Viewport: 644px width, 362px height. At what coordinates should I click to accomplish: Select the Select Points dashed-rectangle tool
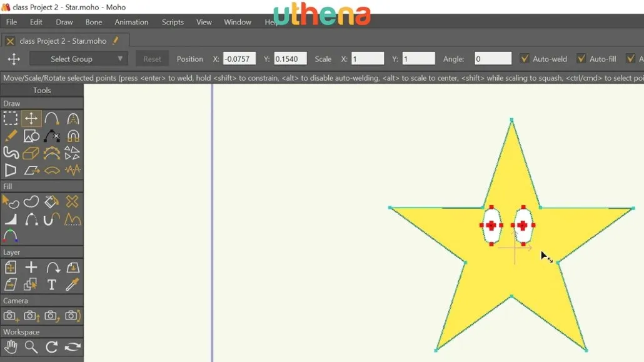point(11,118)
